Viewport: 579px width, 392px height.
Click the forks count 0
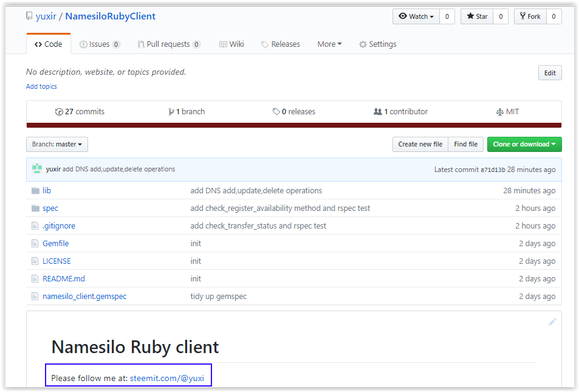coord(553,16)
